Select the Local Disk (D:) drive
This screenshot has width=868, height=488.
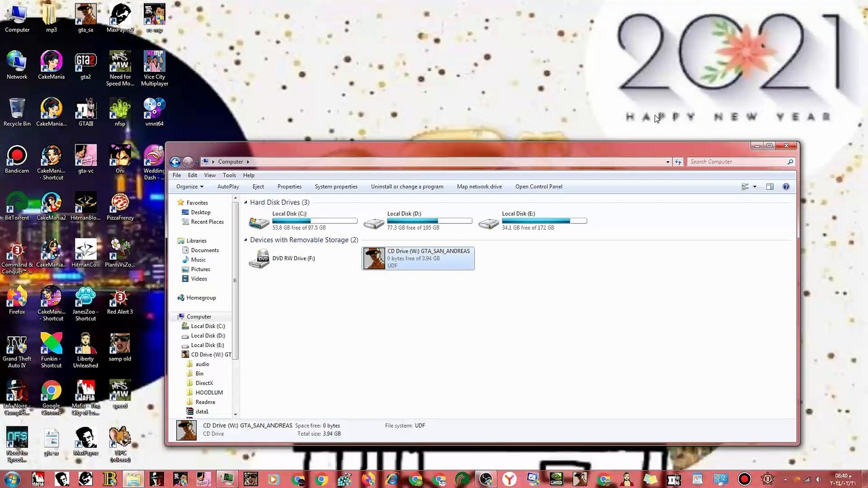(418, 220)
